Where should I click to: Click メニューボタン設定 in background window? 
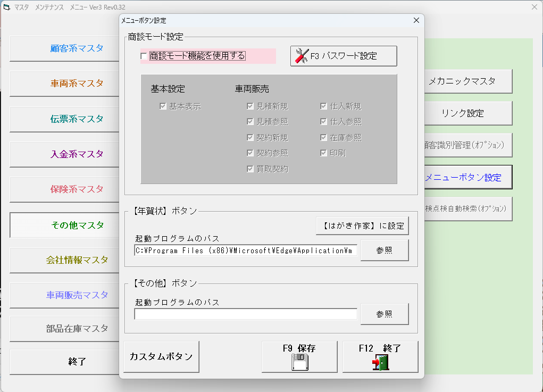tap(468, 177)
